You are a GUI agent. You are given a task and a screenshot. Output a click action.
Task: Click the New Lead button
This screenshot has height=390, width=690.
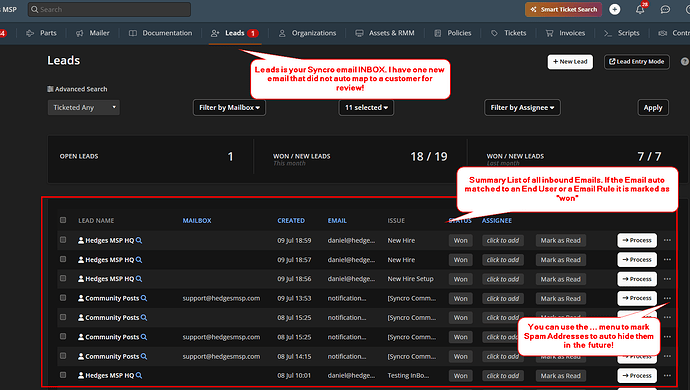[x=570, y=62]
